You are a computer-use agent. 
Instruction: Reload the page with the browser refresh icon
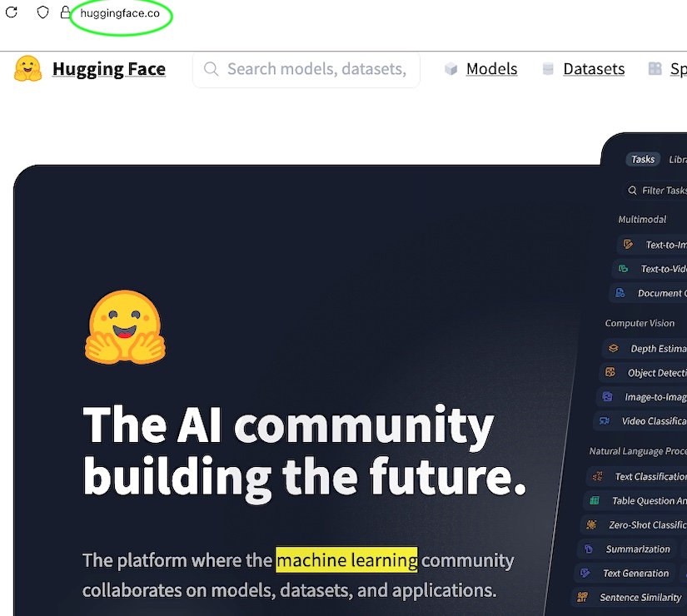tap(12, 12)
